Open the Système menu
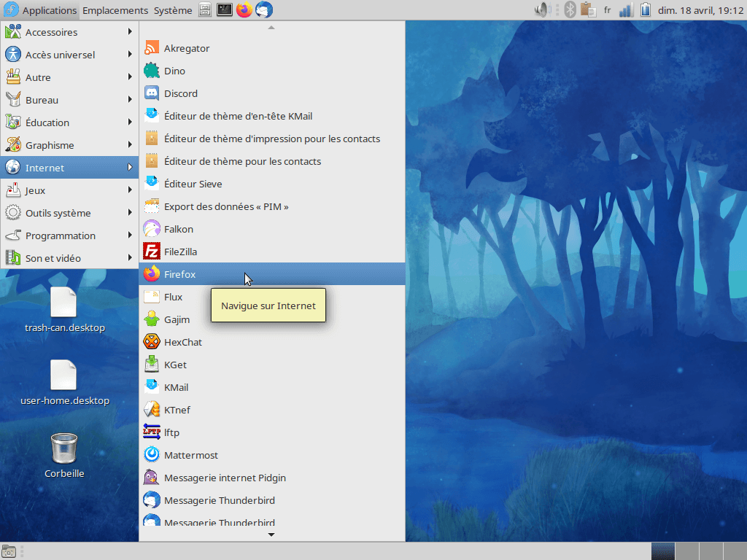This screenshot has height=560, width=747. point(173,10)
